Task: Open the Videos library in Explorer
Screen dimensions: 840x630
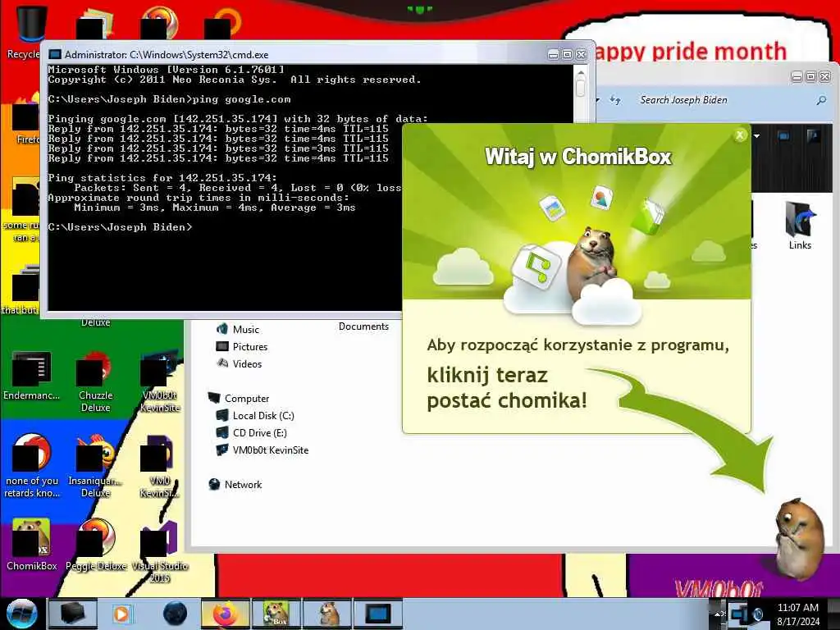Action: click(239, 363)
